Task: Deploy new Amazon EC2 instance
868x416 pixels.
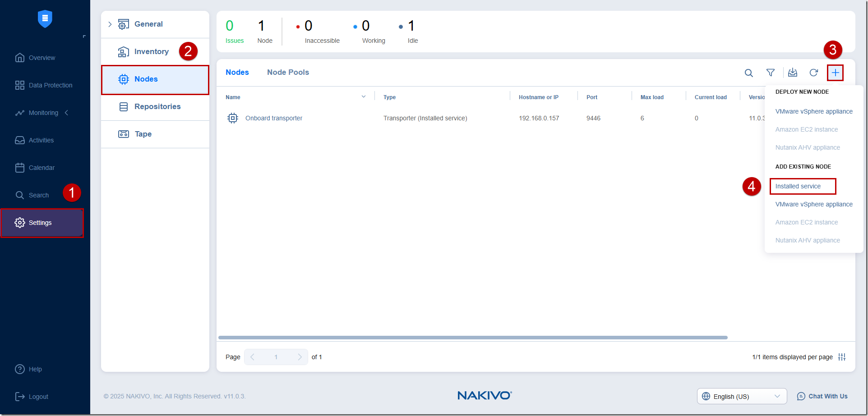Action: [807, 129]
